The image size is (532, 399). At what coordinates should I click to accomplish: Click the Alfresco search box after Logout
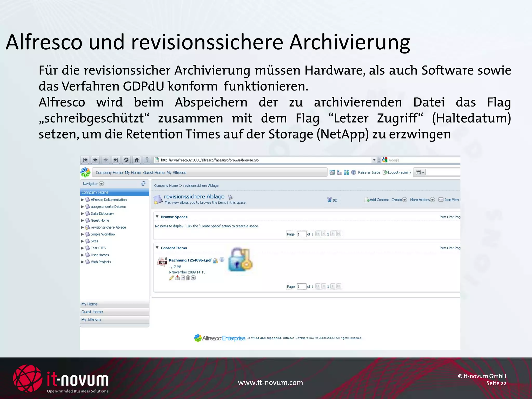(443, 172)
